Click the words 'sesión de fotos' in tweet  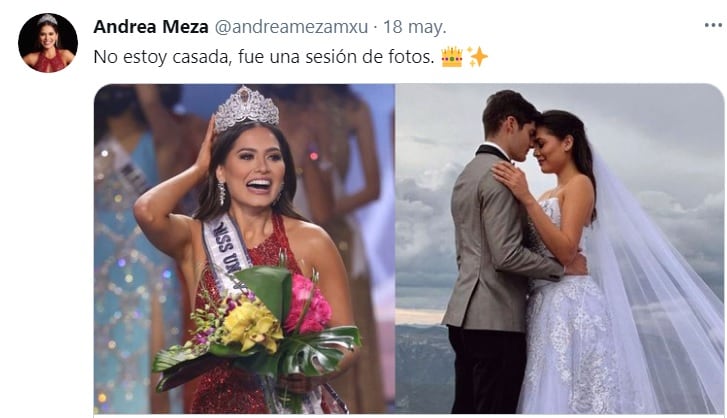pos(373,57)
